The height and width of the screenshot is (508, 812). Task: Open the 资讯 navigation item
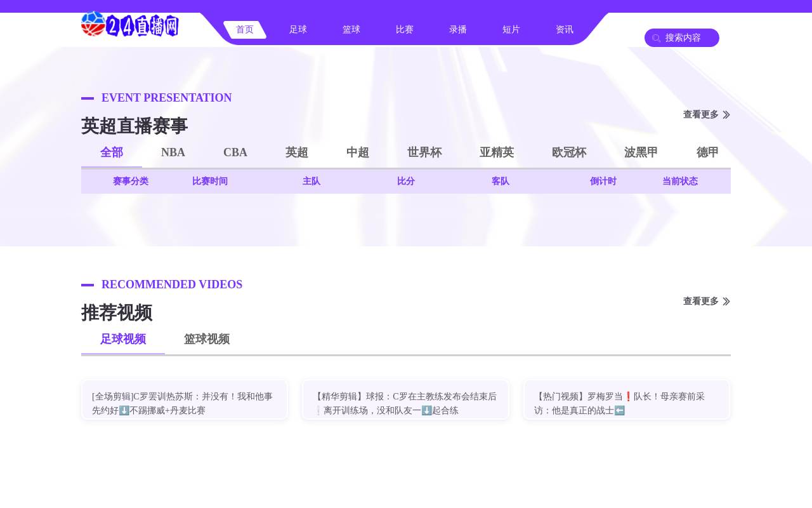tap(565, 30)
